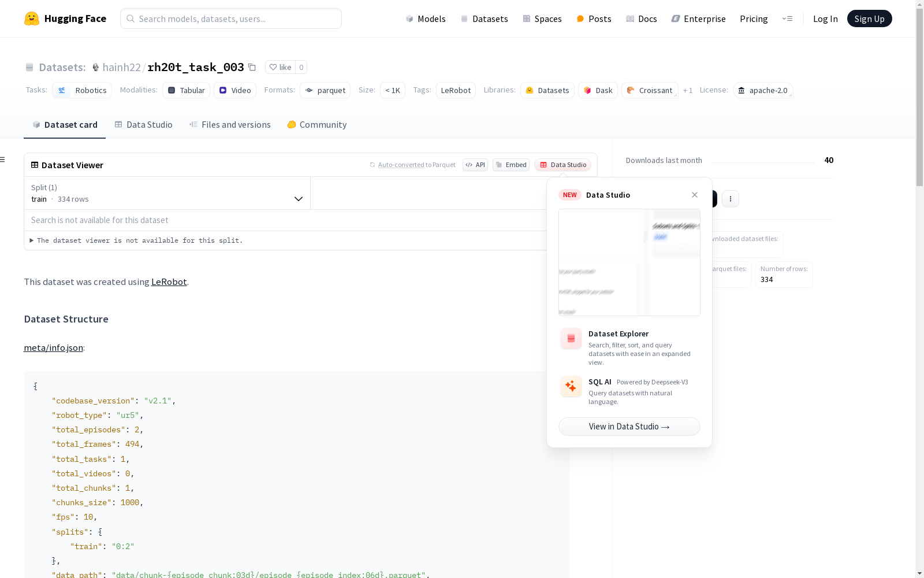Click the Video modality tag
Viewport: 924px width, 578px height.
(x=235, y=90)
